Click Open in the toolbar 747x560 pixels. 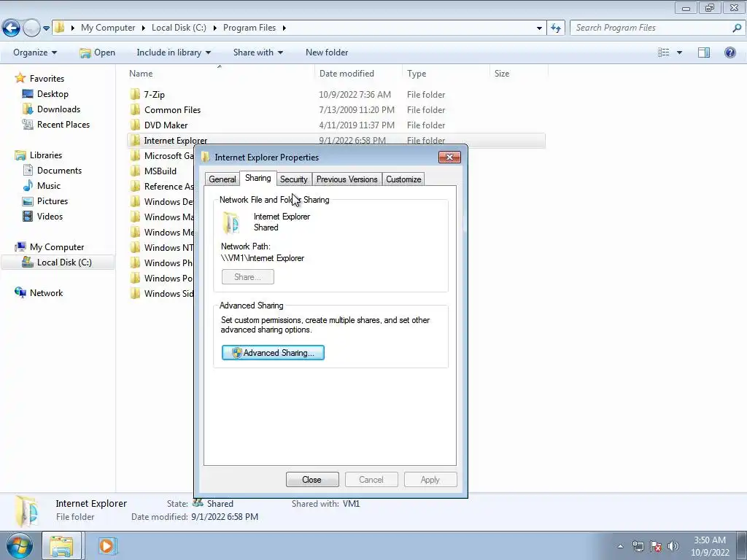97,52
